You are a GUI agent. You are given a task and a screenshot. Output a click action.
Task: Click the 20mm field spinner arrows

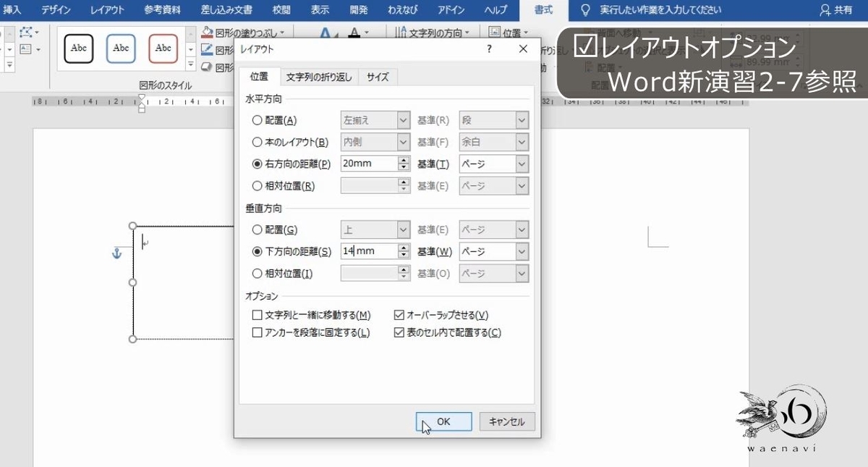click(404, 164)
